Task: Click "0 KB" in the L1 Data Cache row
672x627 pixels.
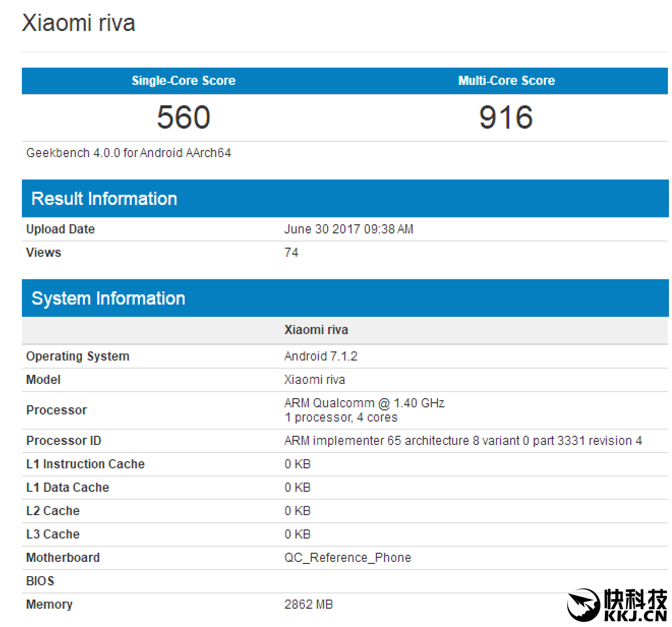Action: pos(298,487)
